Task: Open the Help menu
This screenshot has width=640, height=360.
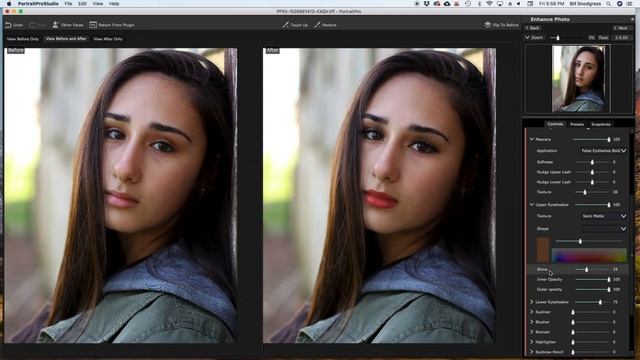Action: (x=114, y=4)
